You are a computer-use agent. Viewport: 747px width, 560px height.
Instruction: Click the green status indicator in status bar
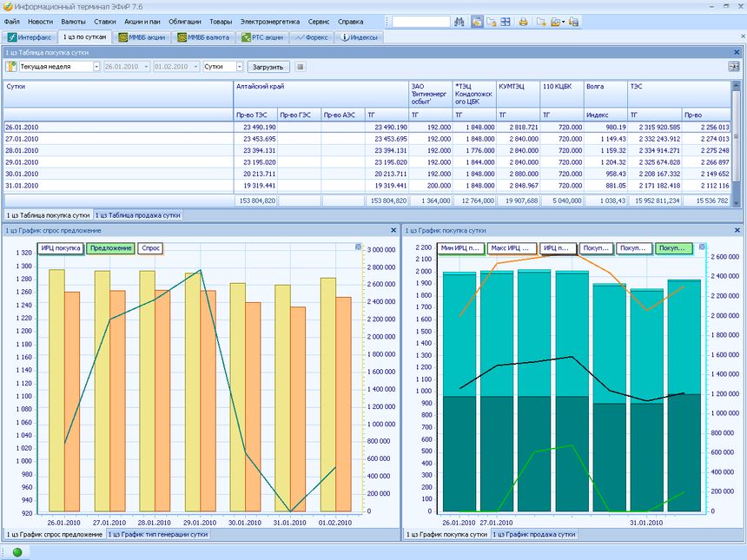[x=16, y=552]
